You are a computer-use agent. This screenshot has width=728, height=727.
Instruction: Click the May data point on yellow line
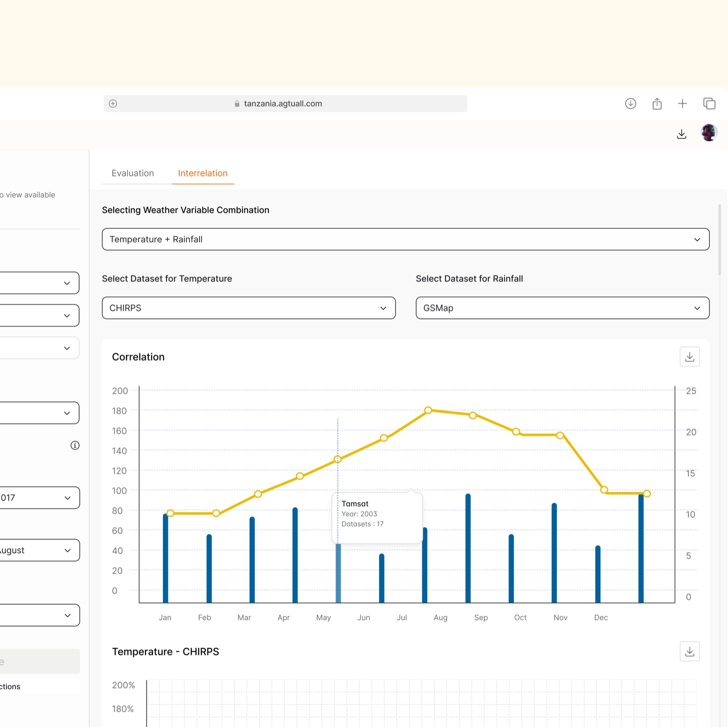338,459
